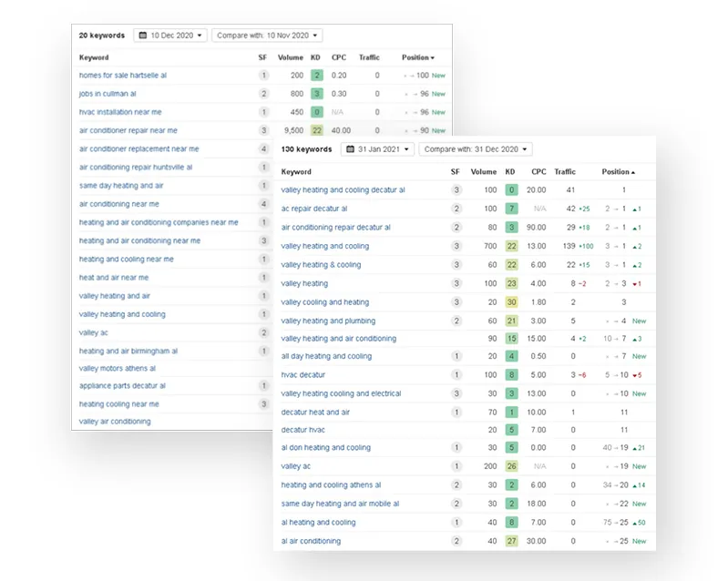The width and height of the screenshot is (728, 581).
Task: Click KD badge 0 for 'valley heating and cooling decatur al'
Action: [512, 189]
